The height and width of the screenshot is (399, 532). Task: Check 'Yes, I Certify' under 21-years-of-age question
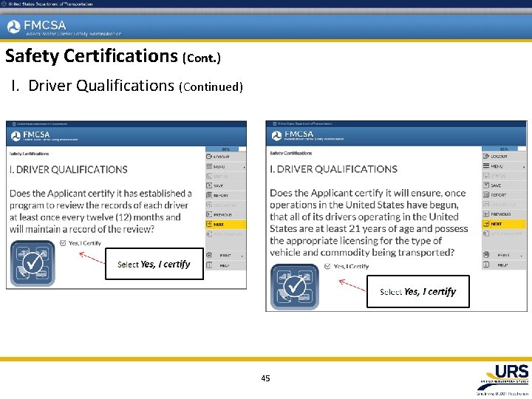click(327, 266)
